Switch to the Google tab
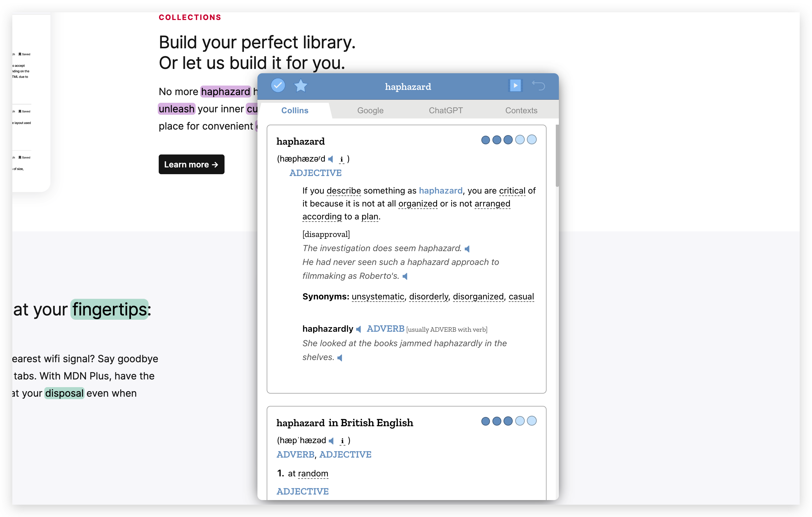812x517 pixels. click(x=370, y=110)
